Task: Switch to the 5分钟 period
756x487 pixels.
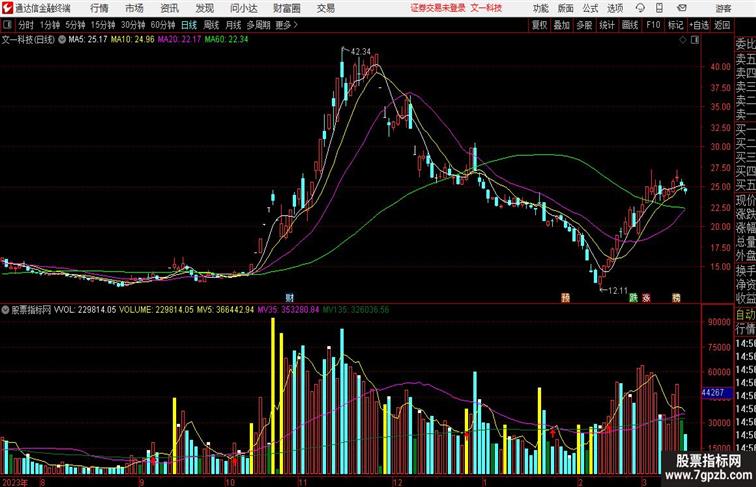Action: click(75, 25)
